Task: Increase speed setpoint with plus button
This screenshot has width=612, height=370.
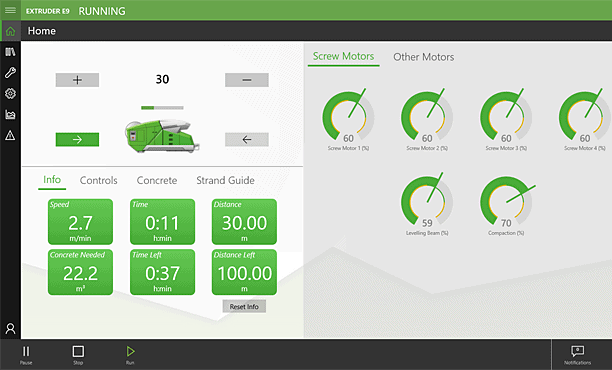Action: 77,80
